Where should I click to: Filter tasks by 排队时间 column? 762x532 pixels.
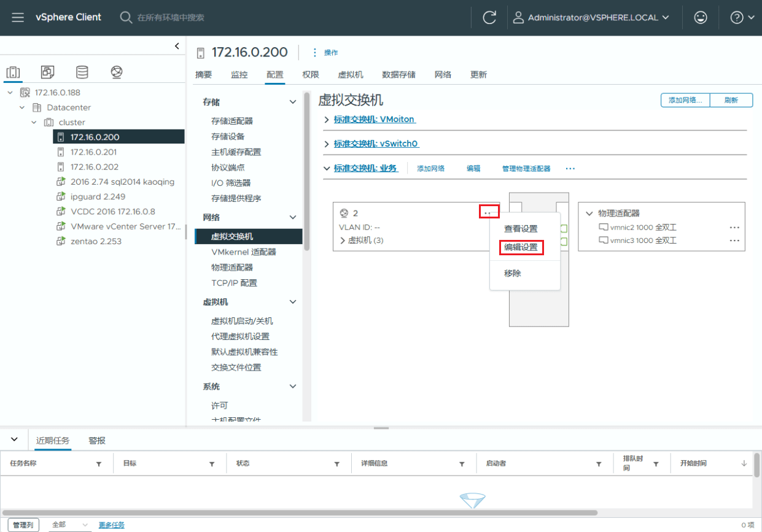pyautogui.click(x=656, y=465)
